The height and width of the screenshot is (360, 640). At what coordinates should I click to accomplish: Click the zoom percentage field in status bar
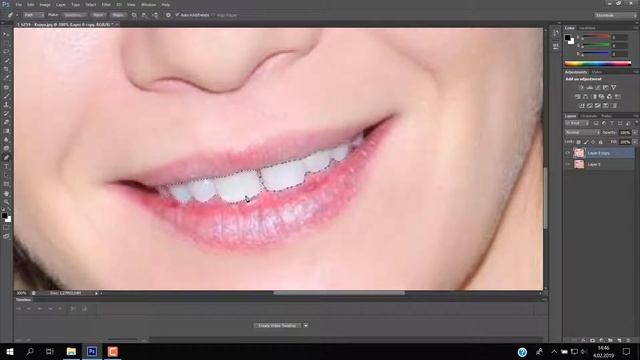(x=22, y=293)
